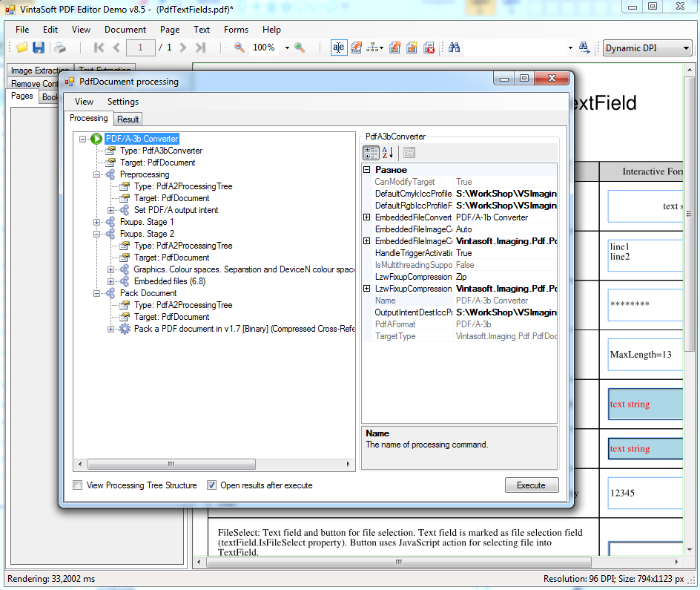This screenshot has height=590, width=700.
Task: Collapse the Preprocessing tree node
Action: [x=97, y=174]
